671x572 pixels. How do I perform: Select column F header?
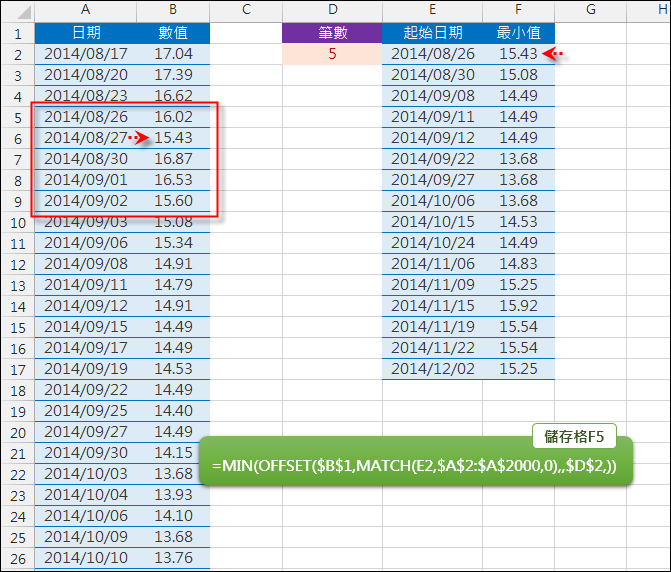[518, 11]
